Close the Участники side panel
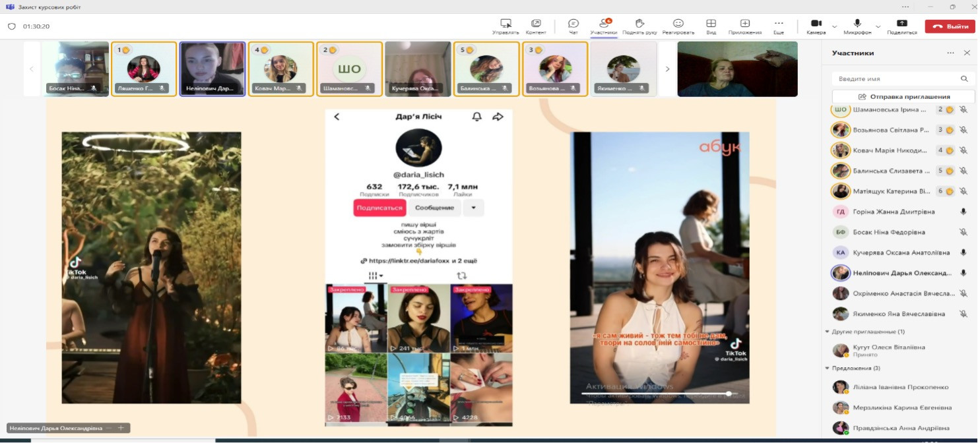The image size is (980, 445). [967, 53]
